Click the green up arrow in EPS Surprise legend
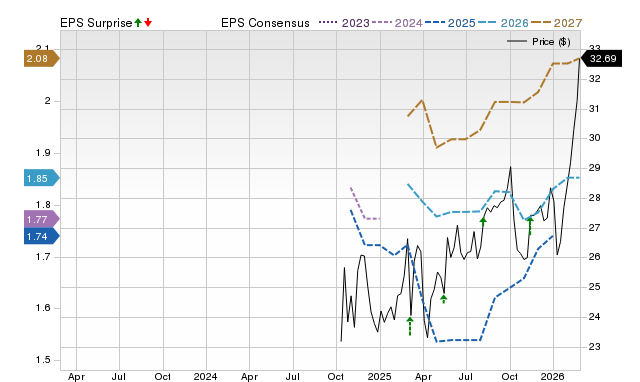Viewport: 640px width, 382px height. pos(138,23)
